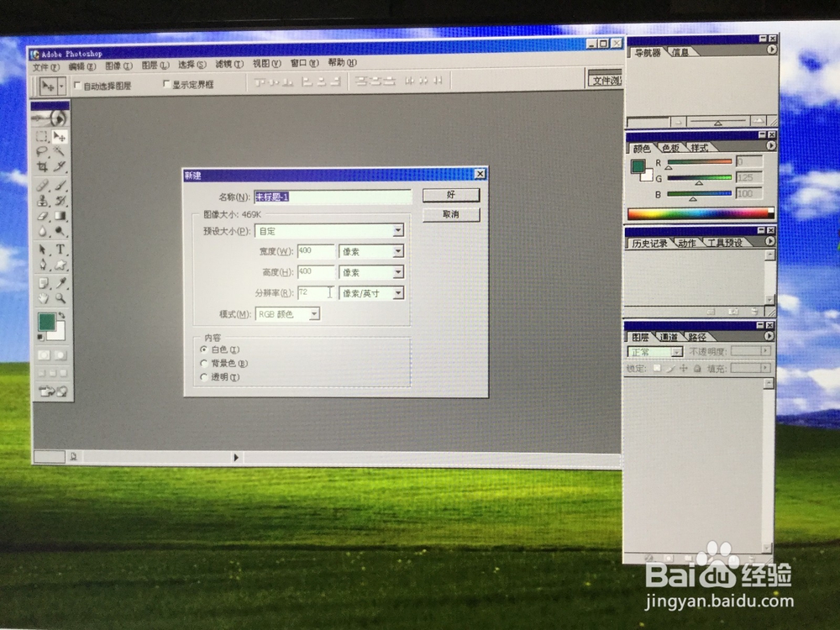Open resolution unit 像素/英寸 dropdown
The height and width of the screenshot is (630, 840).
397,293
